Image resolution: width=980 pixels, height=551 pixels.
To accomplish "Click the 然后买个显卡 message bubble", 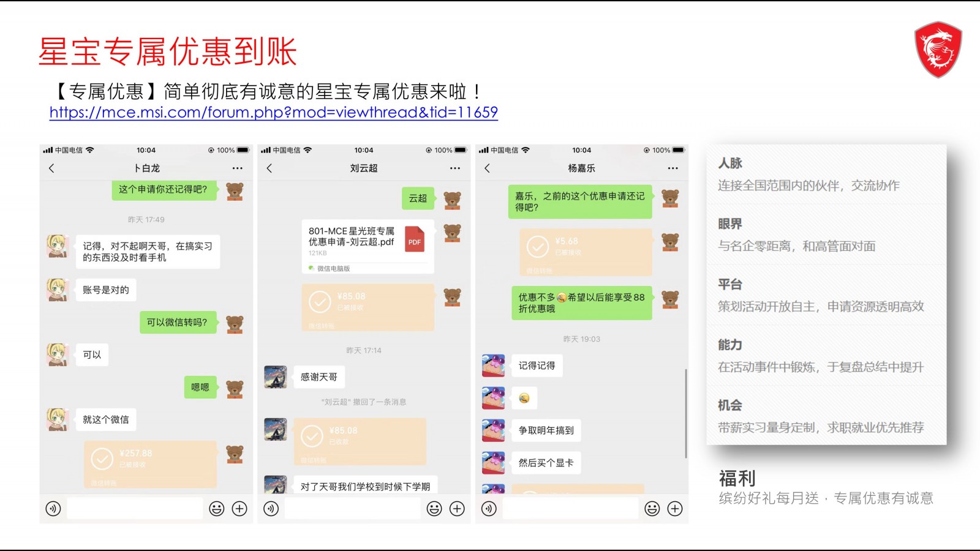I will coord(546,463).
